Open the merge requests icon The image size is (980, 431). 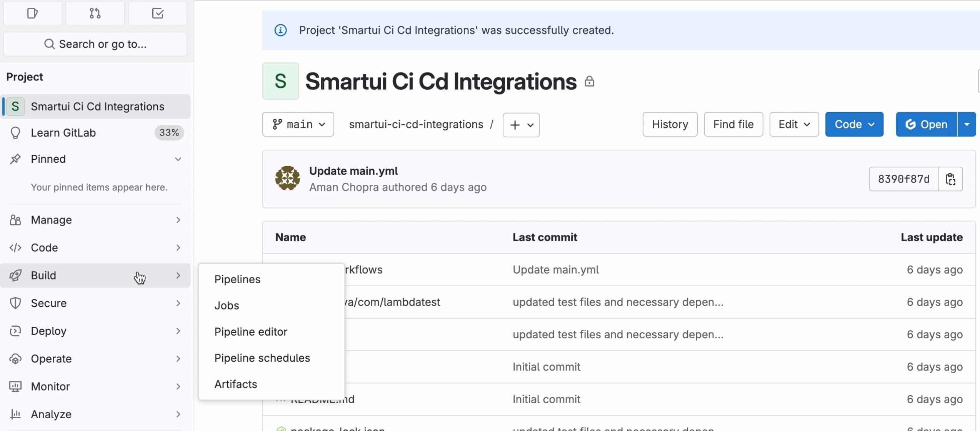95,13
